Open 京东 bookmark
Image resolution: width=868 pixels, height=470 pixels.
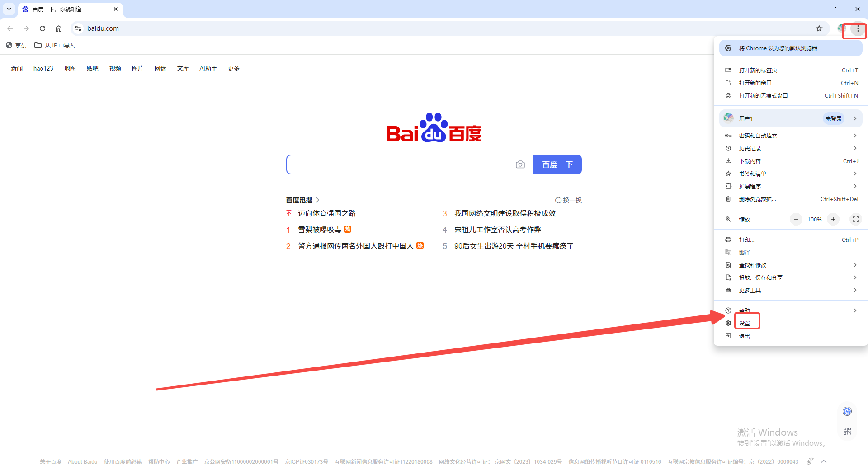click(x=16, y=45)
